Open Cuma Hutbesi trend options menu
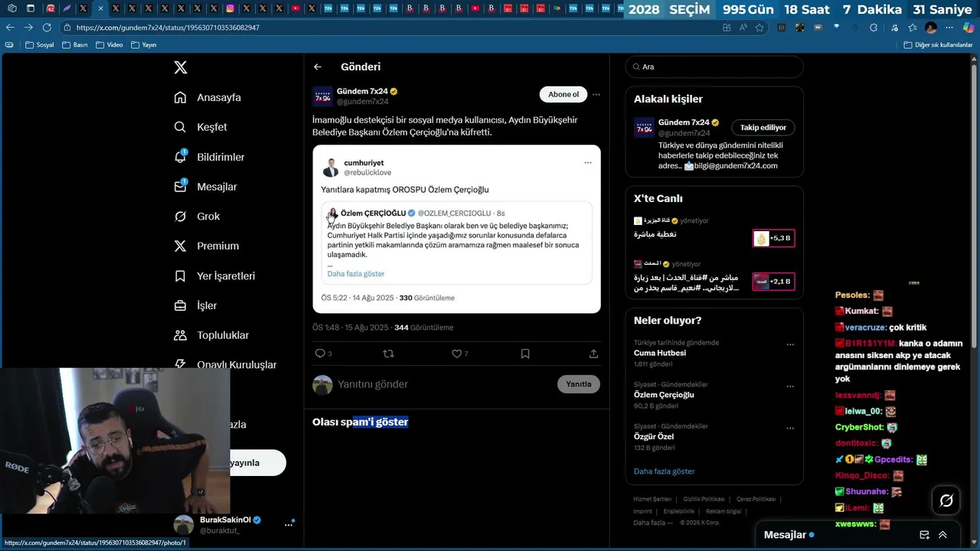Viewport: 980px width, 551px height. tap(790, 345)
